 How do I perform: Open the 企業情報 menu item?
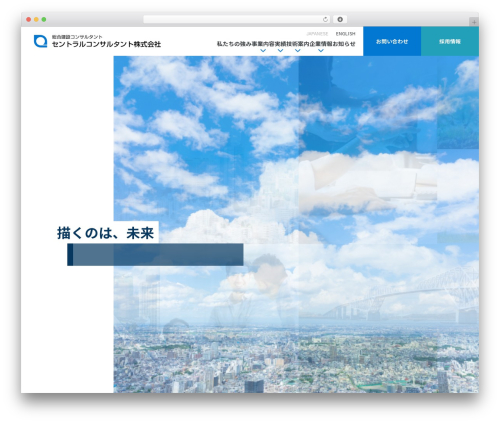(321, 44)
